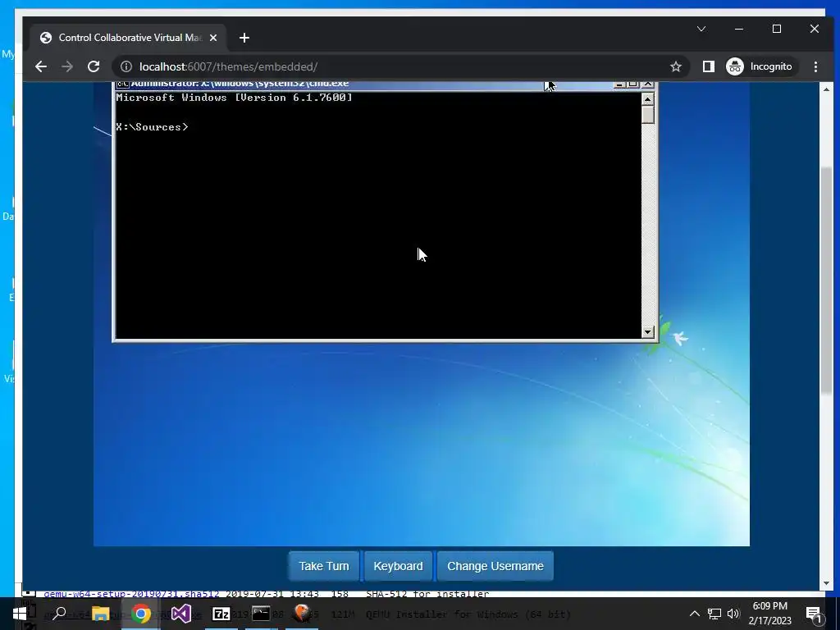Open network status tray icon

coord(714,614)
